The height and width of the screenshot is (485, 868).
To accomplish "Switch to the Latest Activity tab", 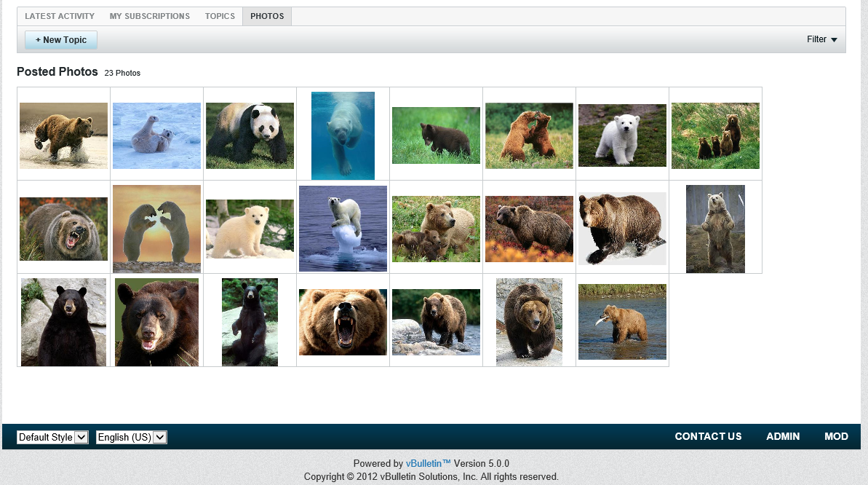I will (60, 16).
